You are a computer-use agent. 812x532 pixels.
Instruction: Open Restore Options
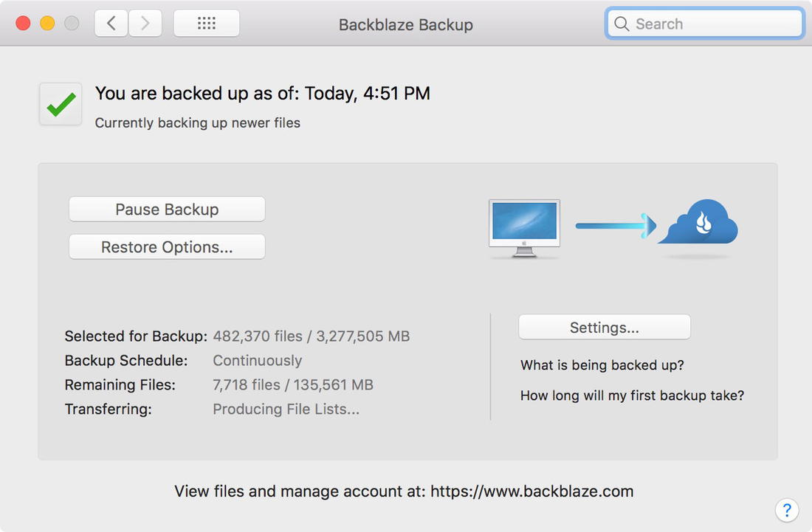click(166, 246)
